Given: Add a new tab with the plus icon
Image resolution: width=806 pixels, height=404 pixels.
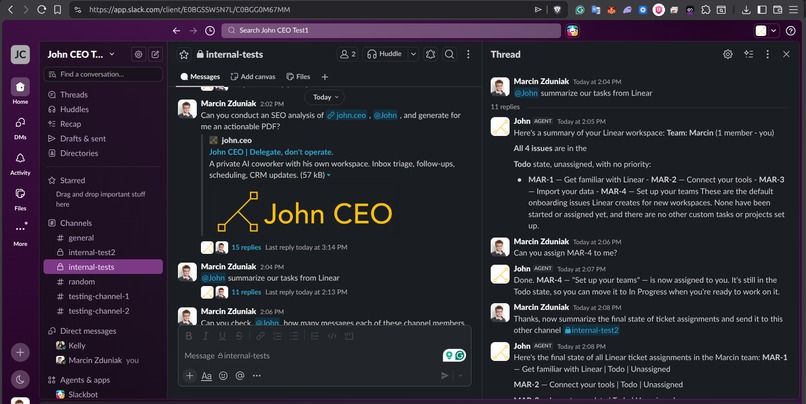Looking at the screenshot, I should click(325, 77).
